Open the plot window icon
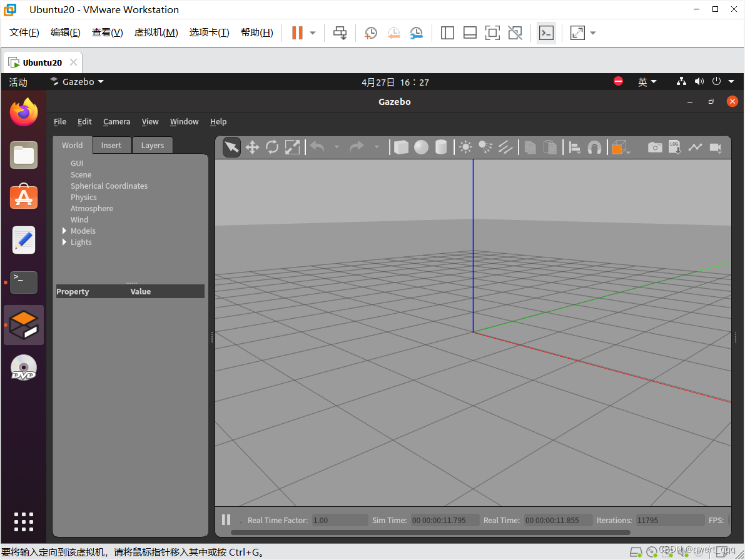The image size is (745, 560). coord(695,147)
